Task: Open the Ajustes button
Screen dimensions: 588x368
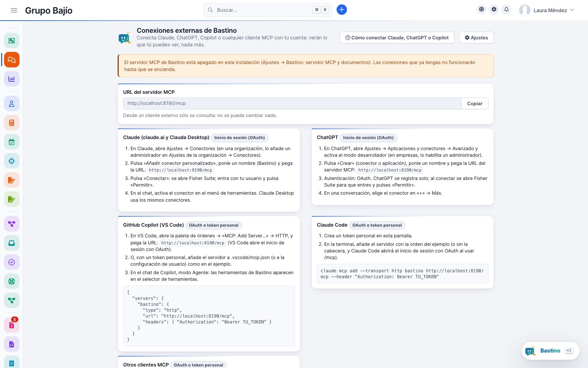Action: (476, 38)
